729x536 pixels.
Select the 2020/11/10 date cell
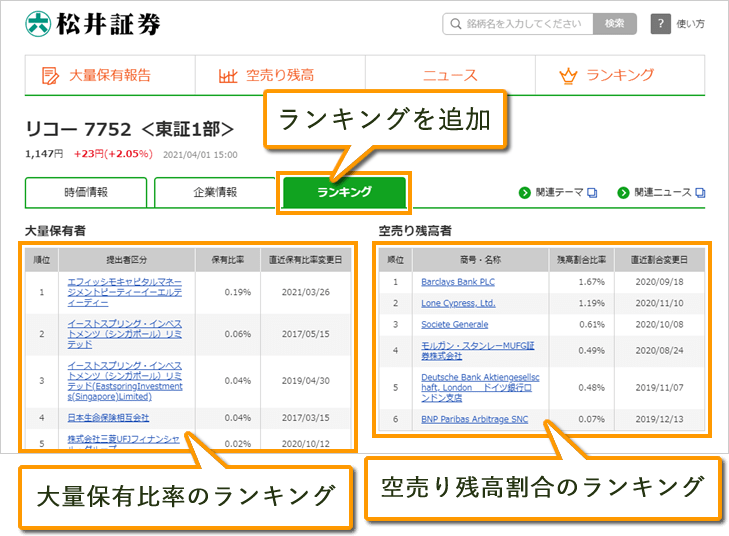coord(659,303)
